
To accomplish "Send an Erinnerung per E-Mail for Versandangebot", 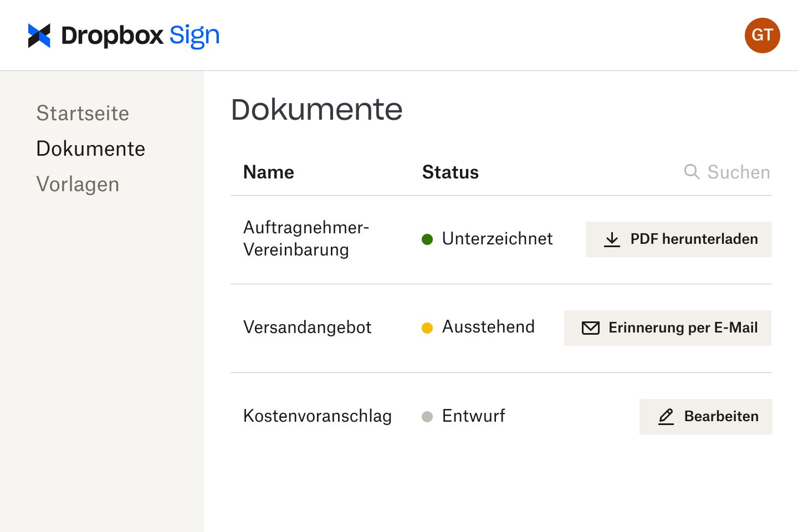I will coord(667,328).
